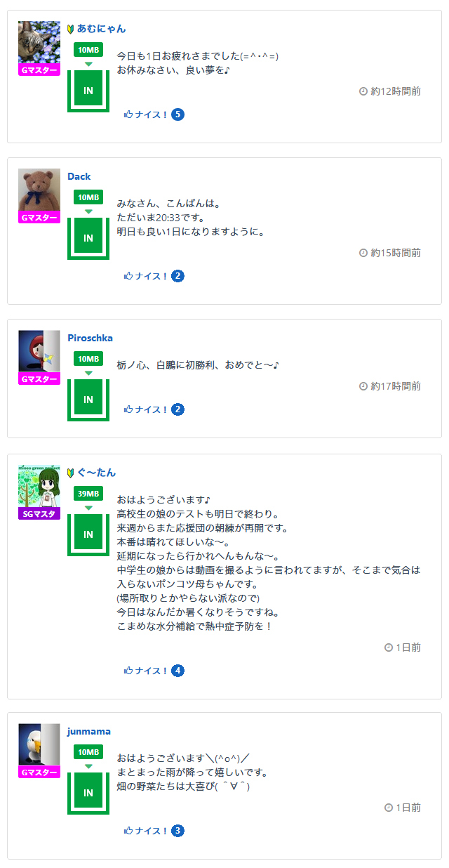Like junmama's rain post with ナイス！
The image size is (449, 868).
point(146,831)
